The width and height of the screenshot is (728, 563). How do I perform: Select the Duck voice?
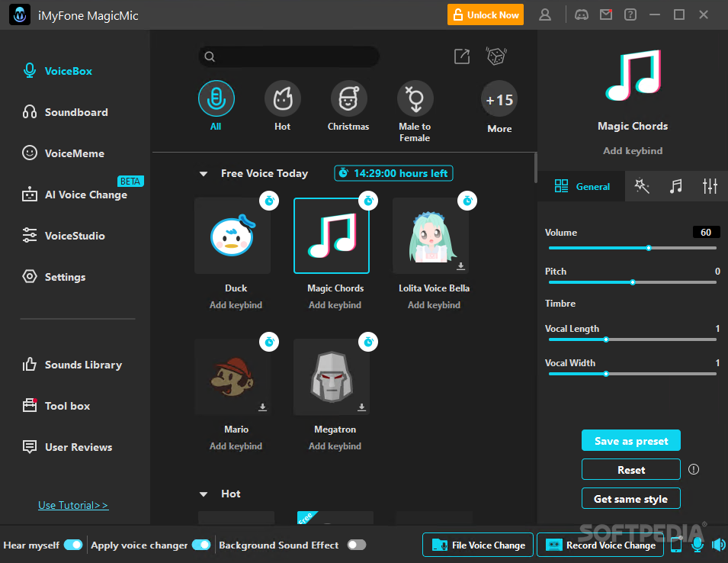tap(233, 236)
